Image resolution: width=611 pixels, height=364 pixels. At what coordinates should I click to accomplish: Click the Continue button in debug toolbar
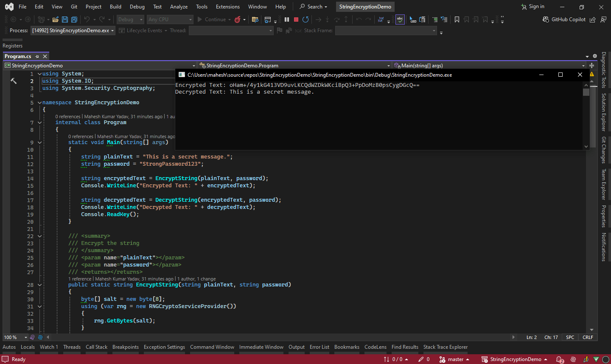point(211,19)
